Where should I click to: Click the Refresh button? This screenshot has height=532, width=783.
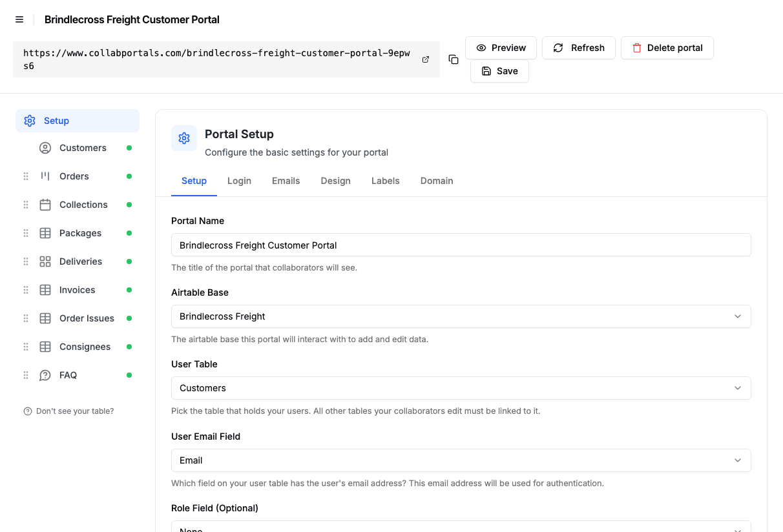coord(579,48)
